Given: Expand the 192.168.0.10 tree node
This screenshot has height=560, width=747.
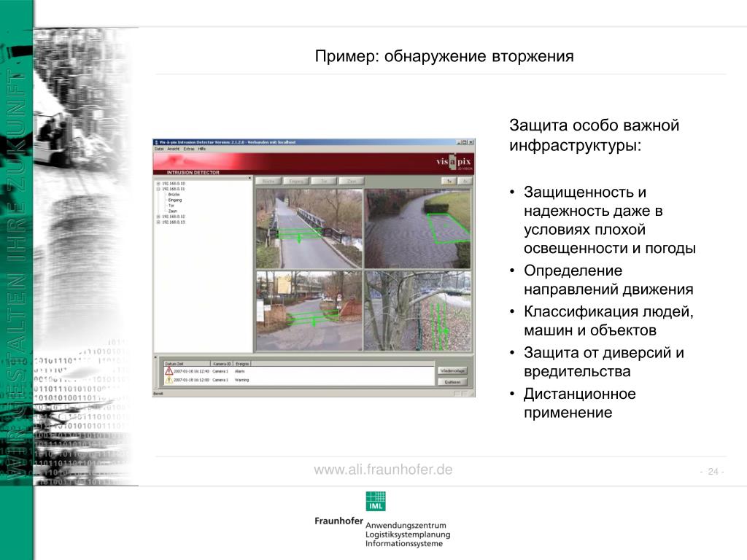Looking at the screenshot, I should [158, 183].
